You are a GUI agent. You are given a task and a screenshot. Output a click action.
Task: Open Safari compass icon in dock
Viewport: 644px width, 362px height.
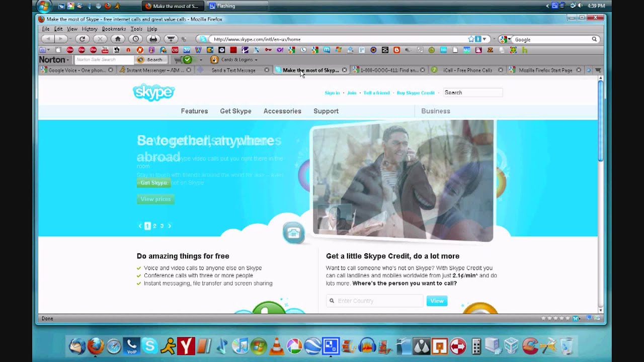point(114,346)
